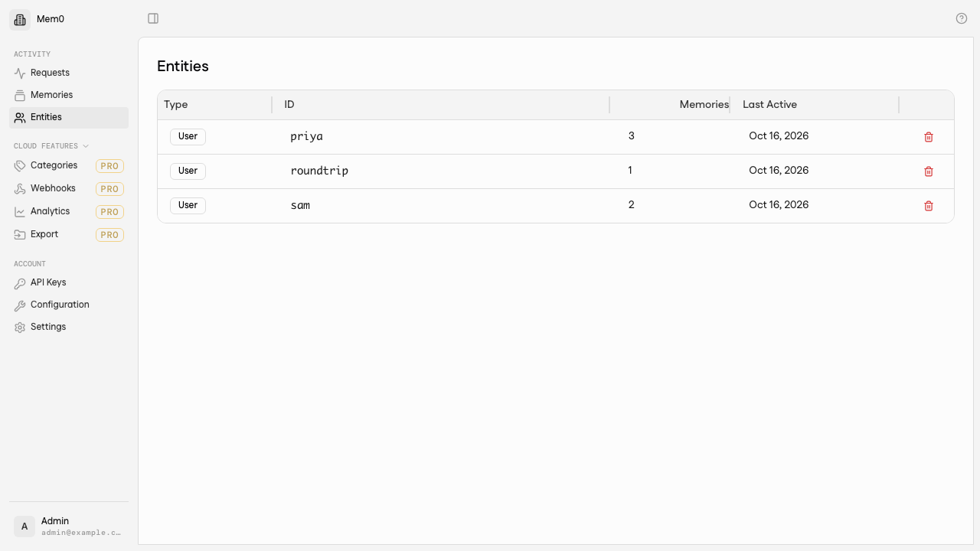Delete the sam entity
Viewport: 980px width, 551px height.
click(x=929, y=206)
